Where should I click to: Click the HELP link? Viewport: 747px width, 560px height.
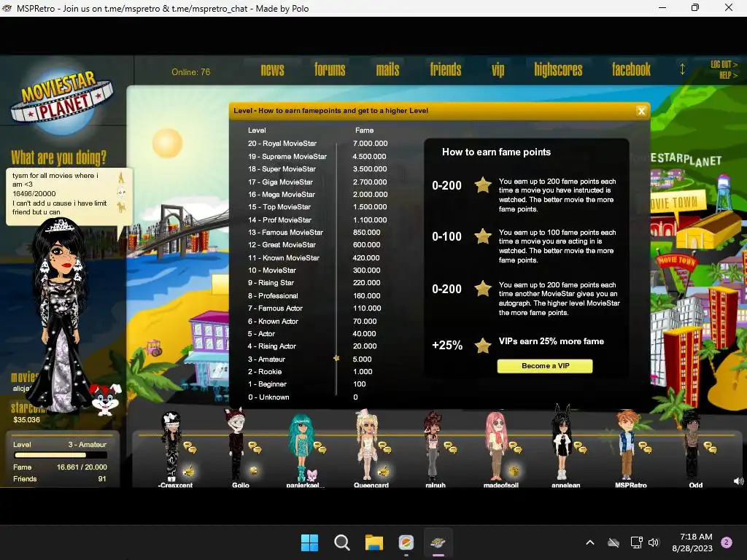[728, 75]
